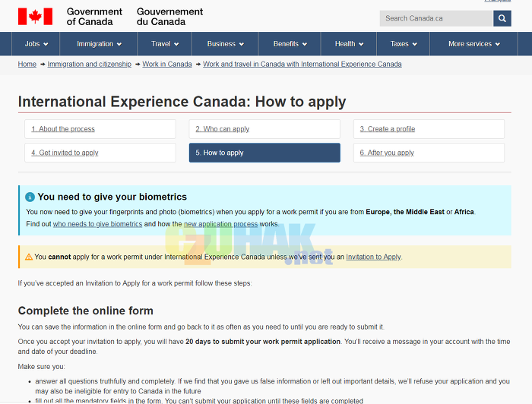Select step 4 Get invited to apply
This screenshot has height=404, width=532.
(x=100, y=153)
